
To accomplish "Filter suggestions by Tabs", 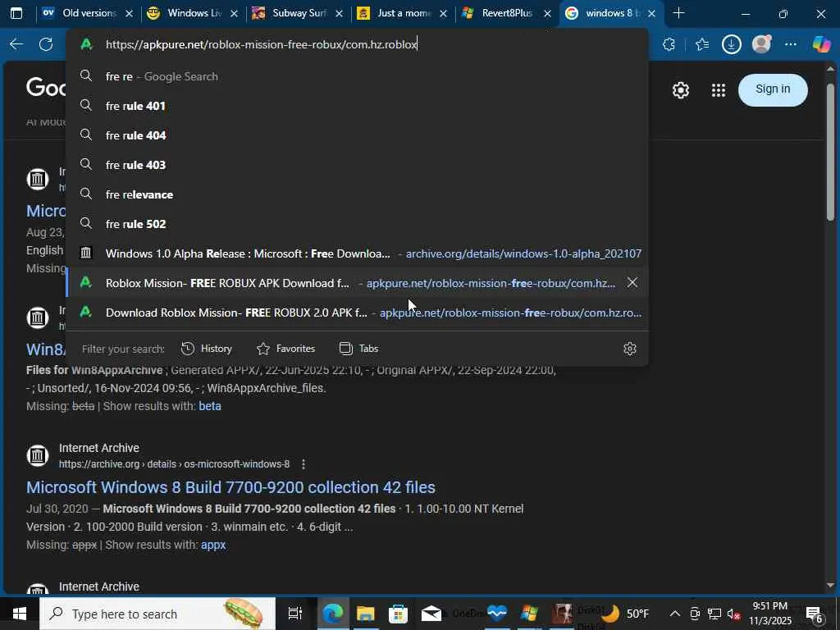I will [359, 349].
